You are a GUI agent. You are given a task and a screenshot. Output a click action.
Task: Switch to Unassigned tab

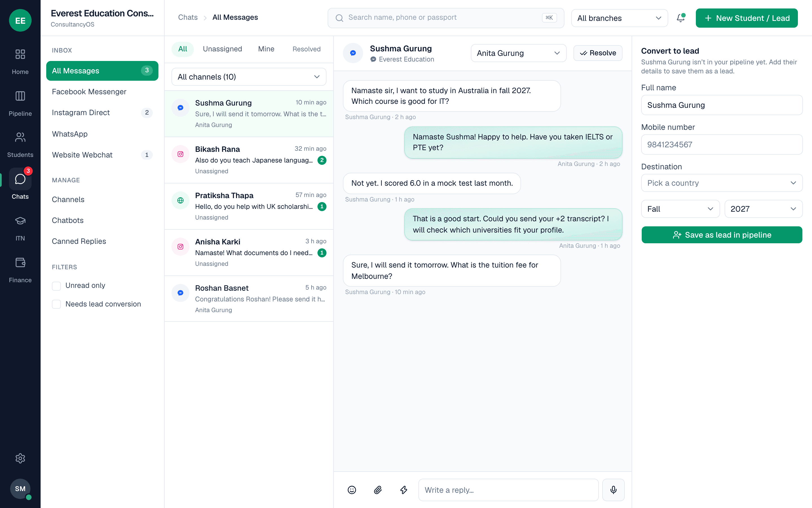point(222,49)
